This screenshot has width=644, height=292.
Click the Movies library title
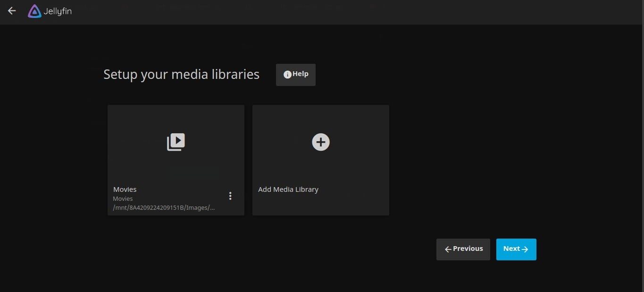point(125,189)
